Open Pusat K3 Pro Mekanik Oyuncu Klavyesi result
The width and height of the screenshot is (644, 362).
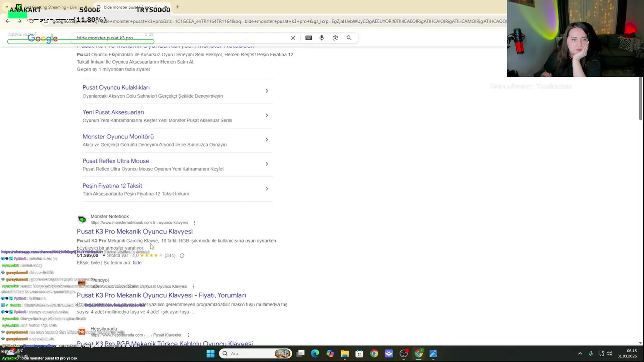pyautogui.click(x=135, y=231)
